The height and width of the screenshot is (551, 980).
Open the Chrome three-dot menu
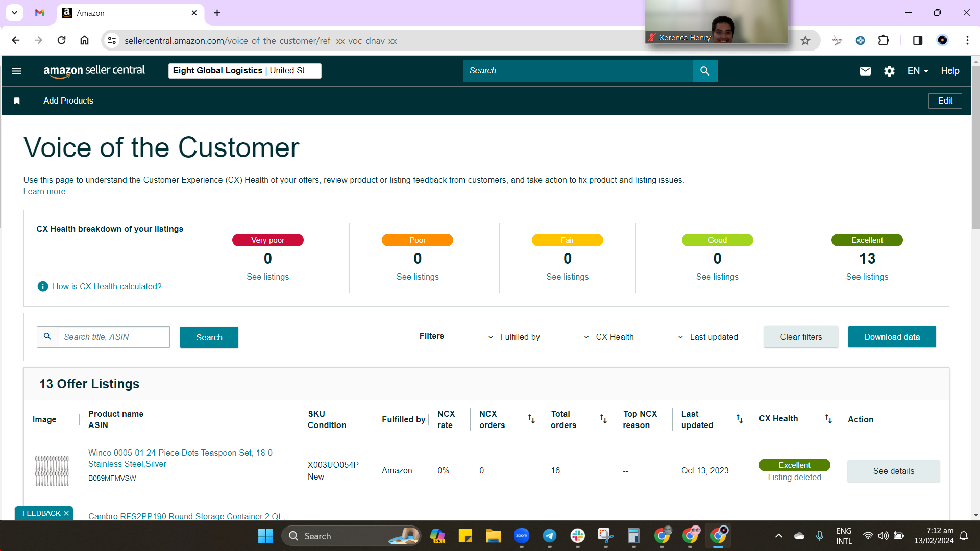pyautogui.click(x=967, y=40)
